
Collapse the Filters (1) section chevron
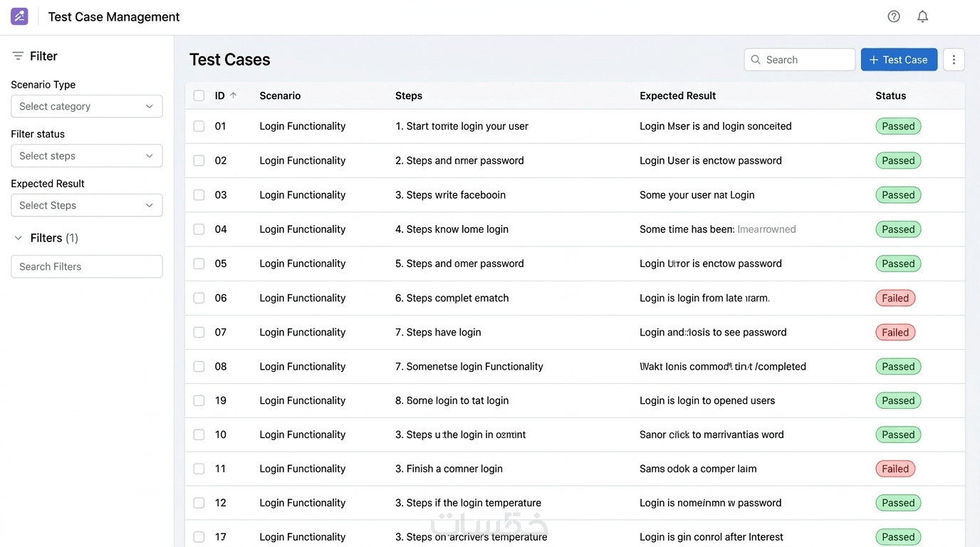pyautogui.click(x=19, y=238)
